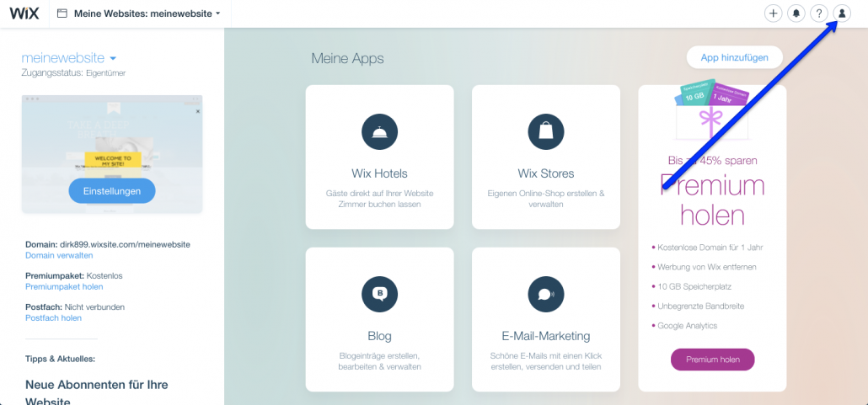Screen dimensions: 868x405
Task: Click the site preview thumbnail
Action: 112,154
